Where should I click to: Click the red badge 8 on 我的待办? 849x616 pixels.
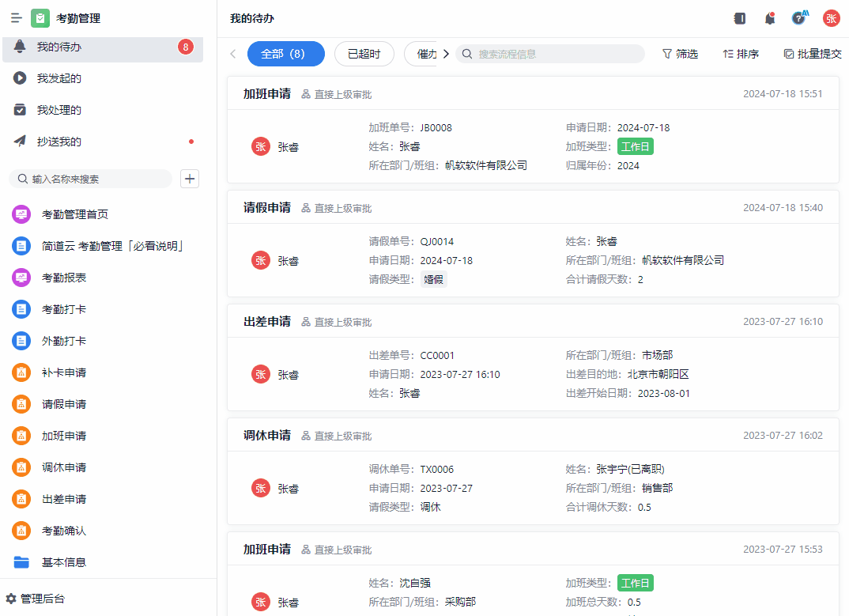[x=186, y=47]
